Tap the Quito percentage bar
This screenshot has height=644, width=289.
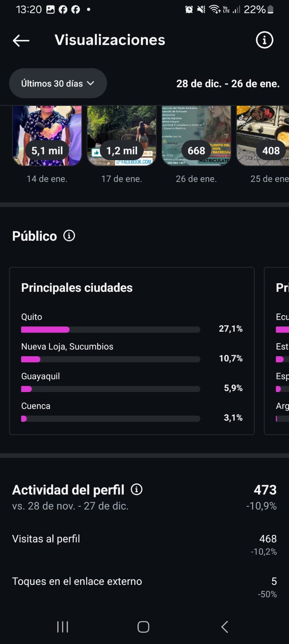(110, 330)
